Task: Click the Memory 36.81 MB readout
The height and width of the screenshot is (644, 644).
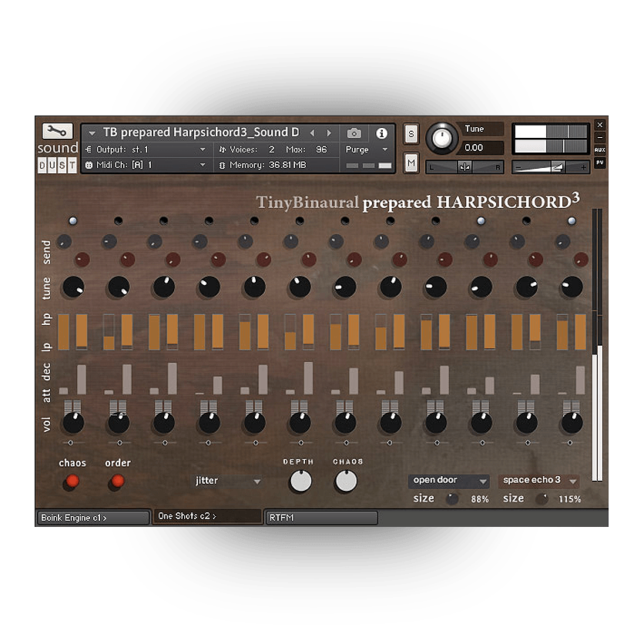Action: point(287,165)
